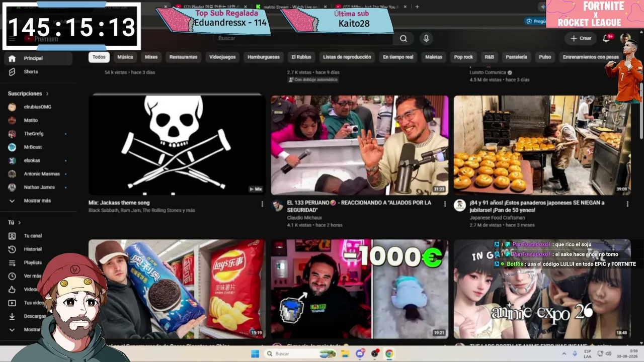Image resolution: width=644 pixels, height=362 pixels.
Task: Select the Listas de reproducción chip
Action: pyautogui.click(x=347, y=57)
